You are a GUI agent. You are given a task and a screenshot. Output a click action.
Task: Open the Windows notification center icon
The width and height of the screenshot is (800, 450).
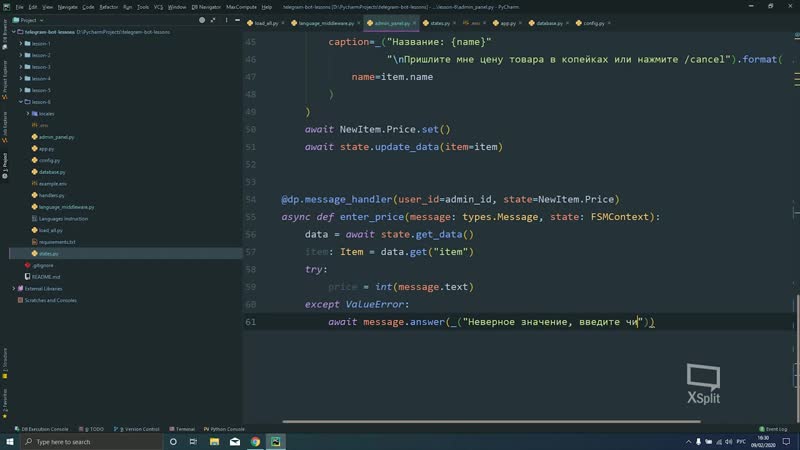(x=786, y=442)
